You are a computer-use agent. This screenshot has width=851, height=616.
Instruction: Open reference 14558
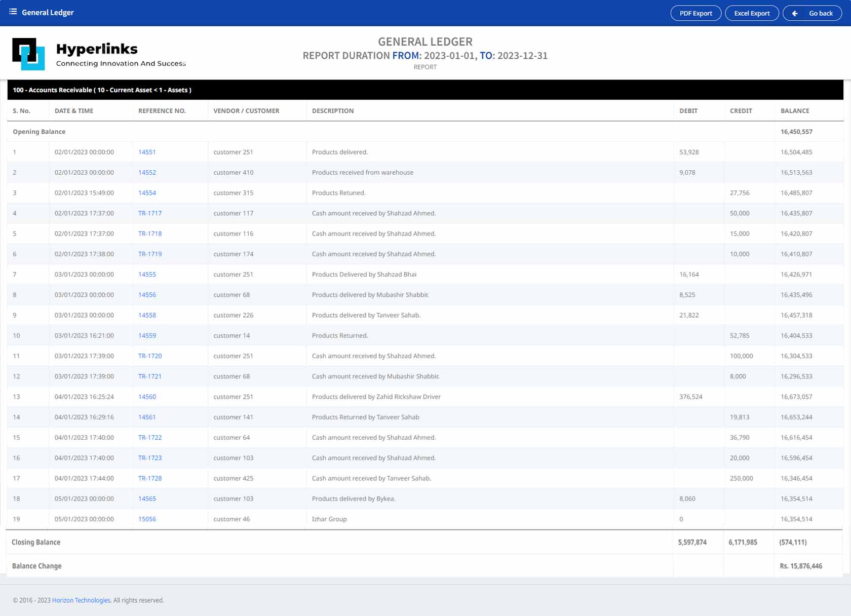point(147,315)
